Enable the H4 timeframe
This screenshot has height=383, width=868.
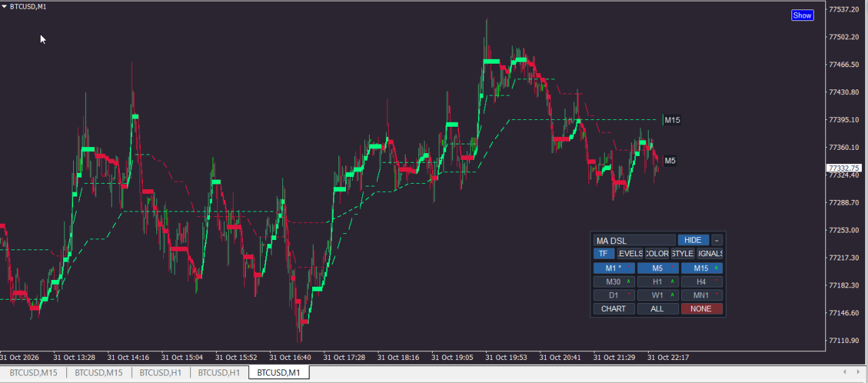click(702, 281)
